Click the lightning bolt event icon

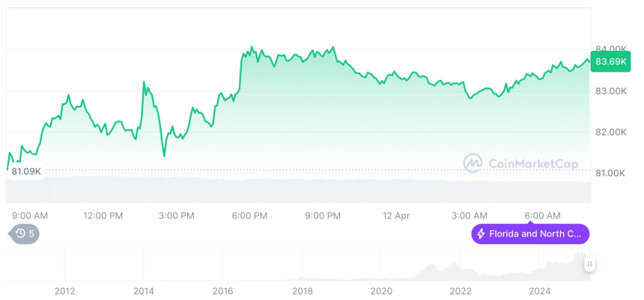(481, 234)
